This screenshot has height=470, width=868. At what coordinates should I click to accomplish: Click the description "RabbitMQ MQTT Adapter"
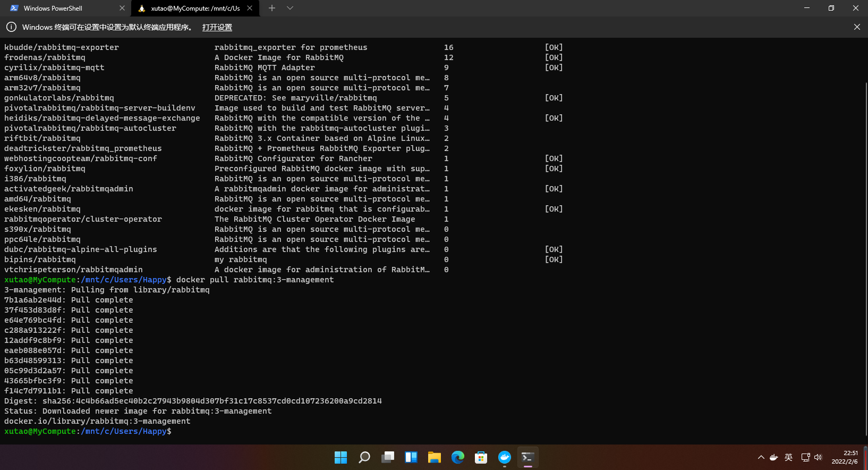pyautogui.click(x=265, y=68)
